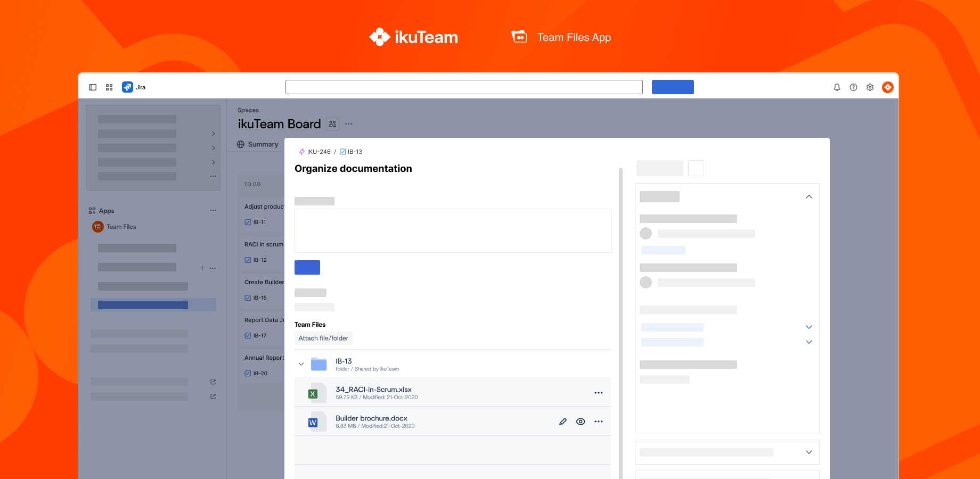Screen dimensions: 980x479
Task: Expand the bottom-right section chevron
Action: 809,452
